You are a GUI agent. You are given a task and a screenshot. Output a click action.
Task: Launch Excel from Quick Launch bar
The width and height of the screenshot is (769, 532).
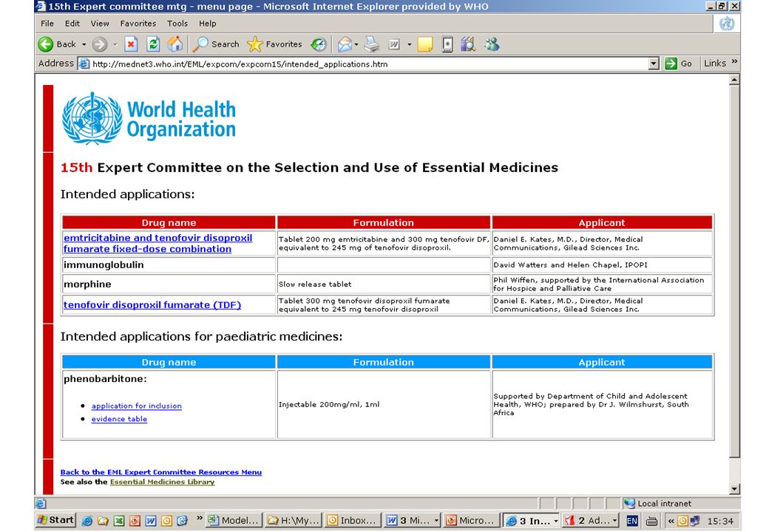(x=119, y=521)
